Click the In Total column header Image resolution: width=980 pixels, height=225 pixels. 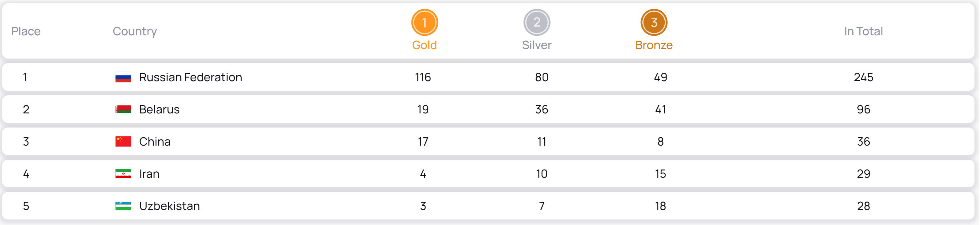click(x=863, y=31)
